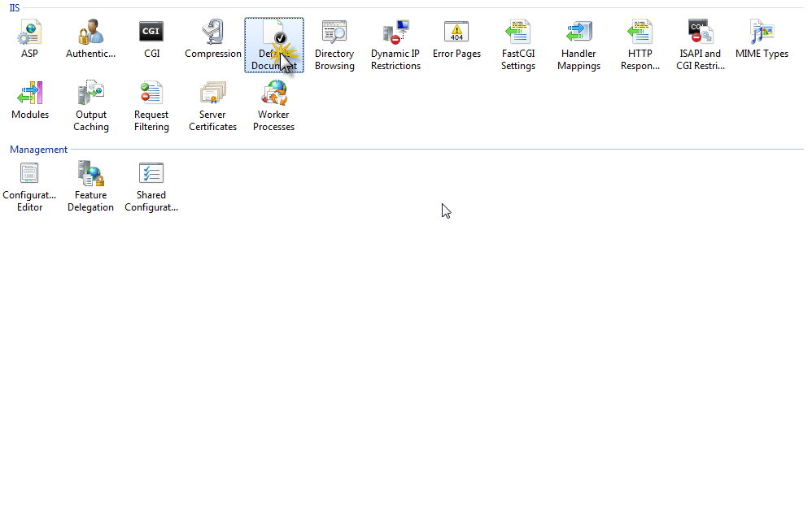Open Request Filtering
The width and height of the screenshot is (812, 526).
tap(151, 106)
